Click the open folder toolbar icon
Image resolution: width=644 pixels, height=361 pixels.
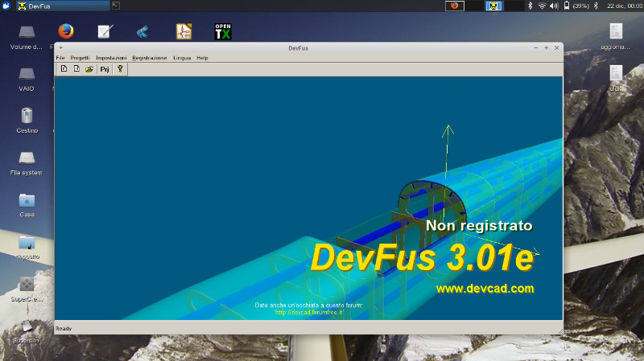(89, 69)
